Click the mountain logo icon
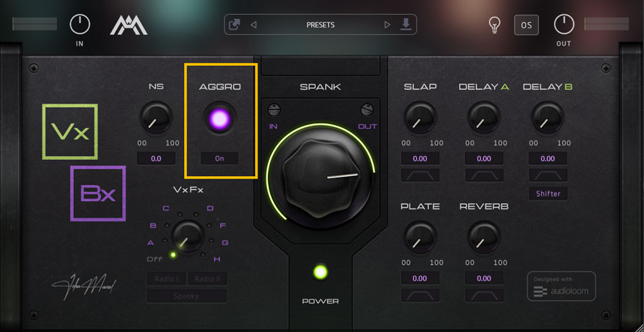The height and width of the screenshot is (332, 644). pyautogui.click(x=129, y=25)
